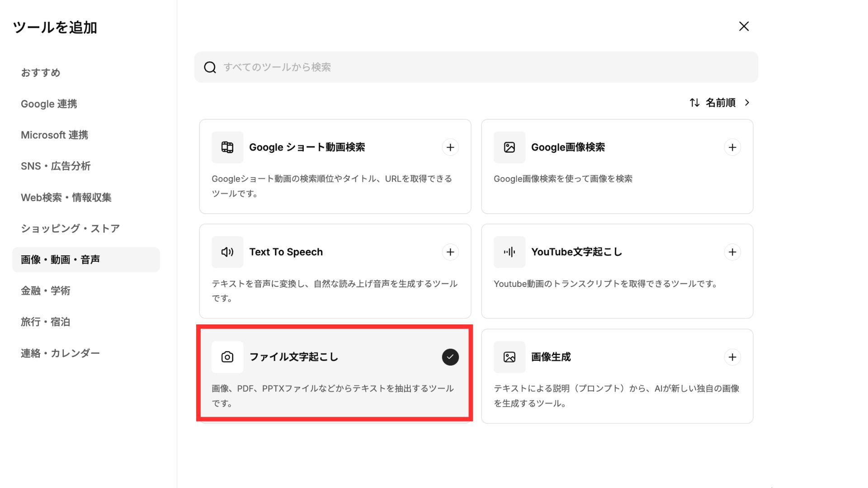The image size is (868, 488).
Task: Add the Google ショート動画検索 tool with plus
Action: click(450, 147)
